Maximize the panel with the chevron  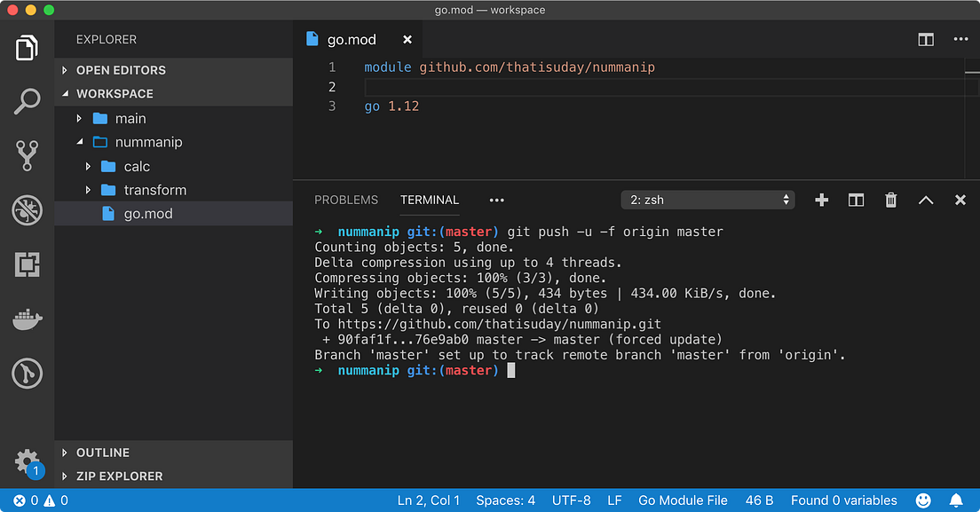[x=926, y=200]
